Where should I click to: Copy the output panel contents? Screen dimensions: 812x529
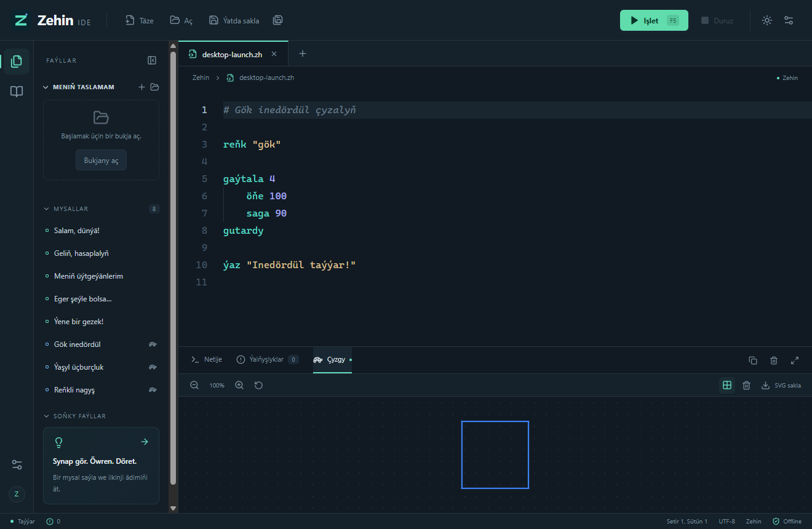tap(753, 360)
